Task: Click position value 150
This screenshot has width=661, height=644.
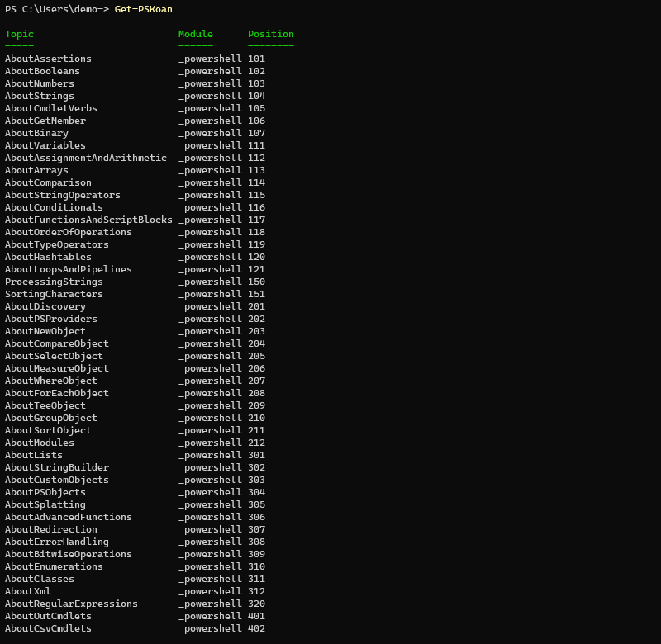Action: tap(256, 282)
